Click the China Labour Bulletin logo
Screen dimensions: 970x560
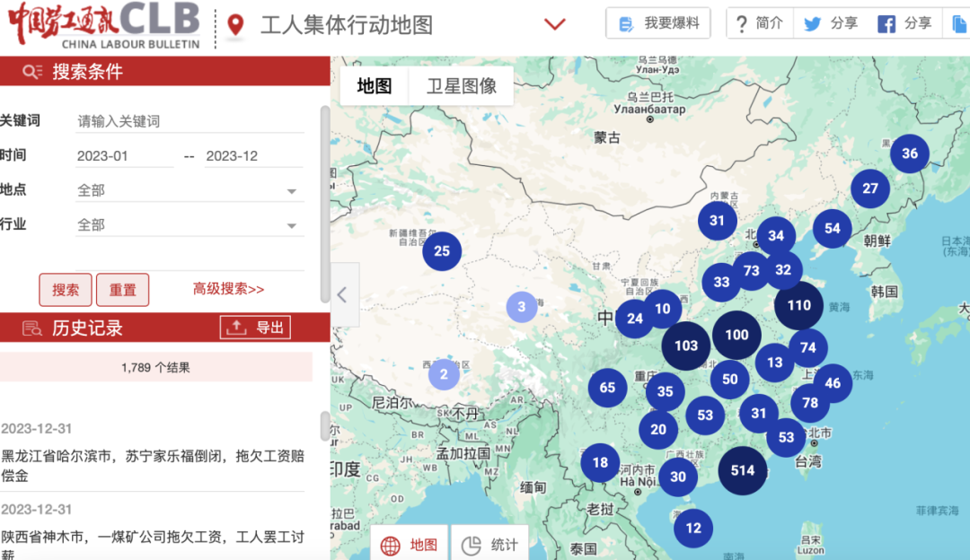pyautogui.click(x=104, y=24)
